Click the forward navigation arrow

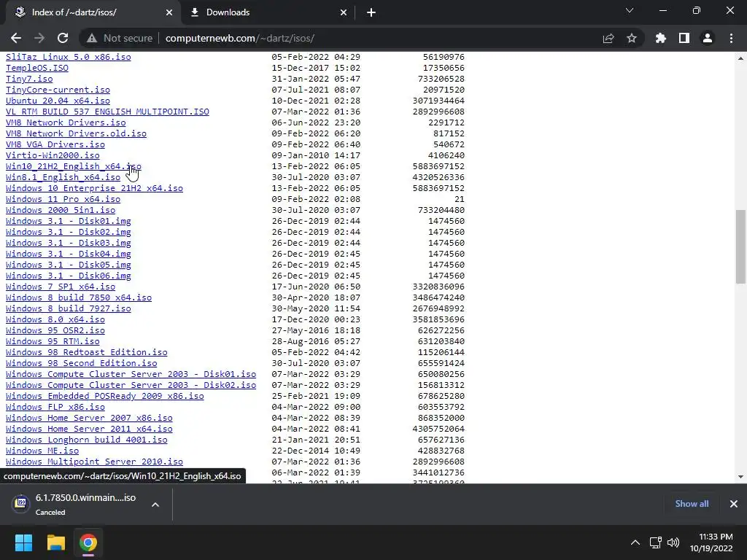39,38
